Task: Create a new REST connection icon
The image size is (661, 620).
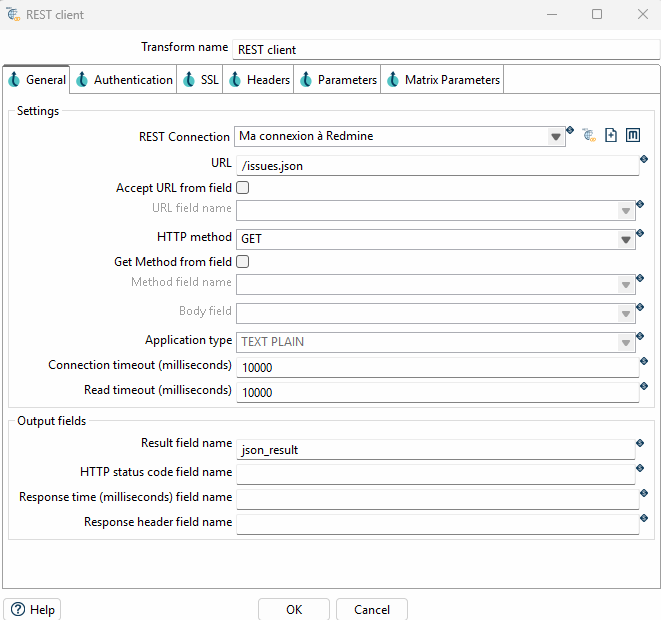Action: [611, 135]
